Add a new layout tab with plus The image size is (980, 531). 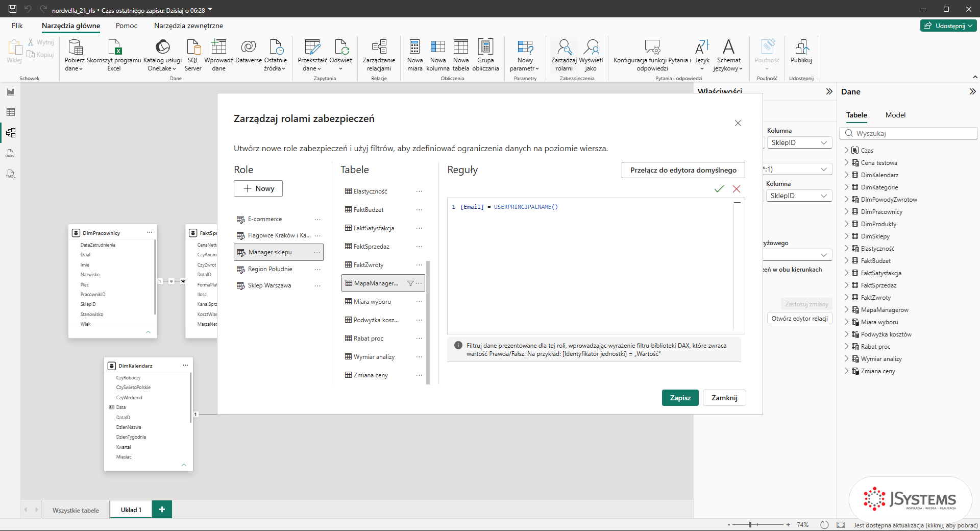162,510
